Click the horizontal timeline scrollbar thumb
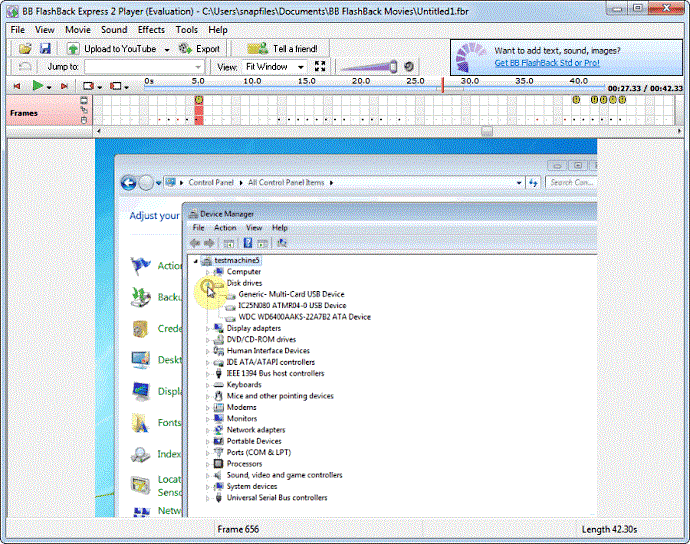Viewport: 690px width, 544px height. [486, 130]
